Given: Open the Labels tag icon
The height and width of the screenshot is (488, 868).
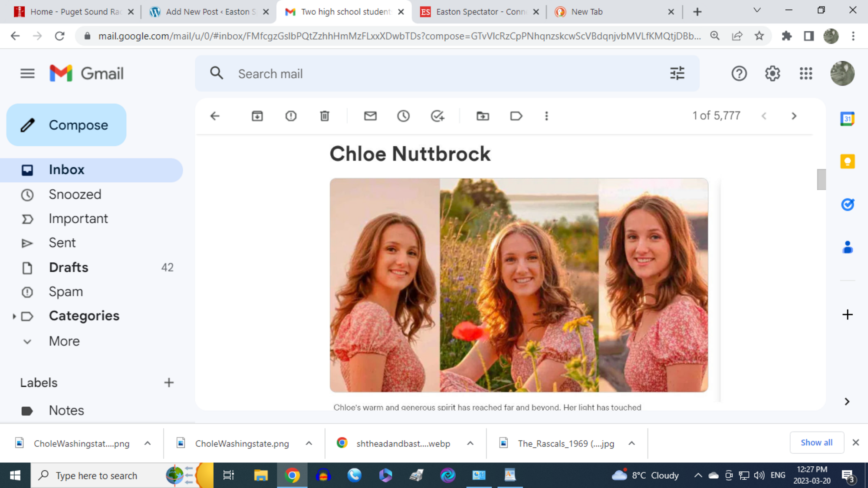Looking at the screenshot, I should [x=516, y=116].
